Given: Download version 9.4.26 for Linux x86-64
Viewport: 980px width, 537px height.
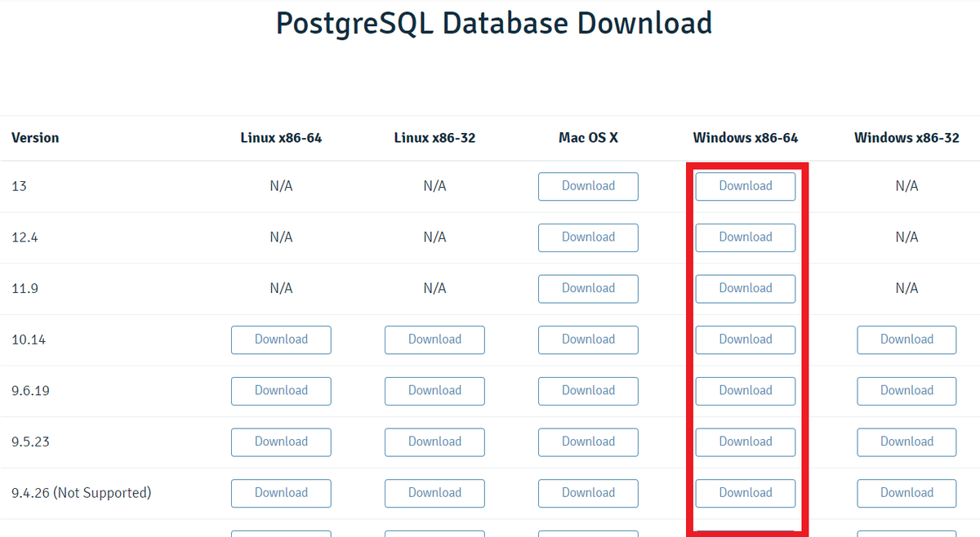Looking at the screenshot, I should pos(281,493).
